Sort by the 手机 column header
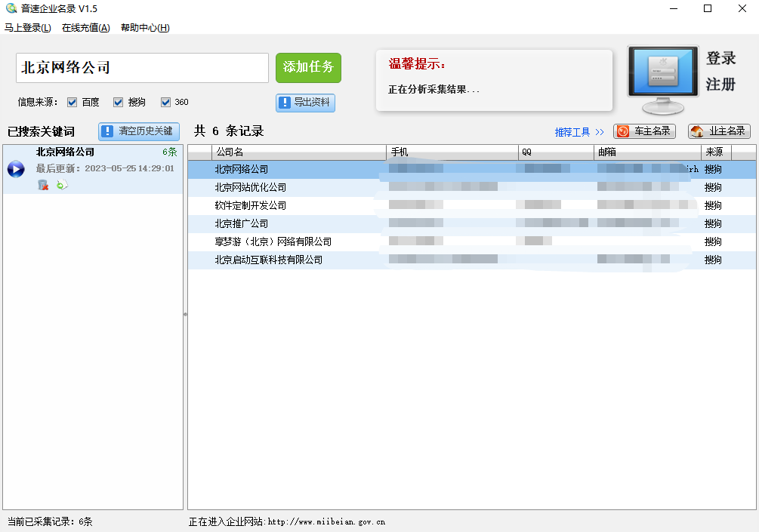Image resolution: width=759 pixels, height=532 pixels. 452,152
